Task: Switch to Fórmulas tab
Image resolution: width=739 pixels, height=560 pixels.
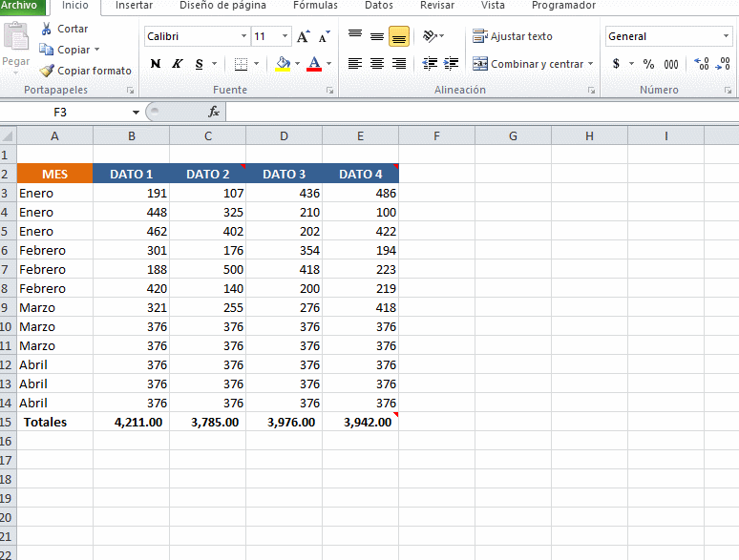Action: [315, 6]
